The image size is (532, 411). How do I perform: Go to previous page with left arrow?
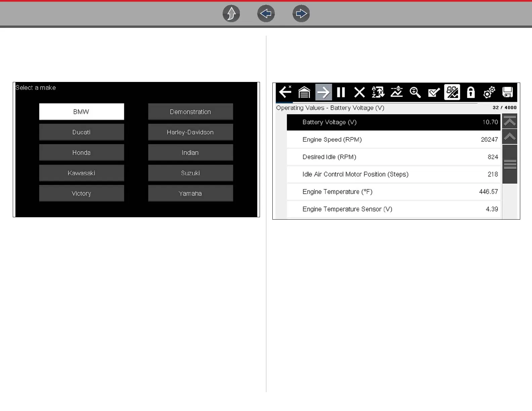coord(266,14)
